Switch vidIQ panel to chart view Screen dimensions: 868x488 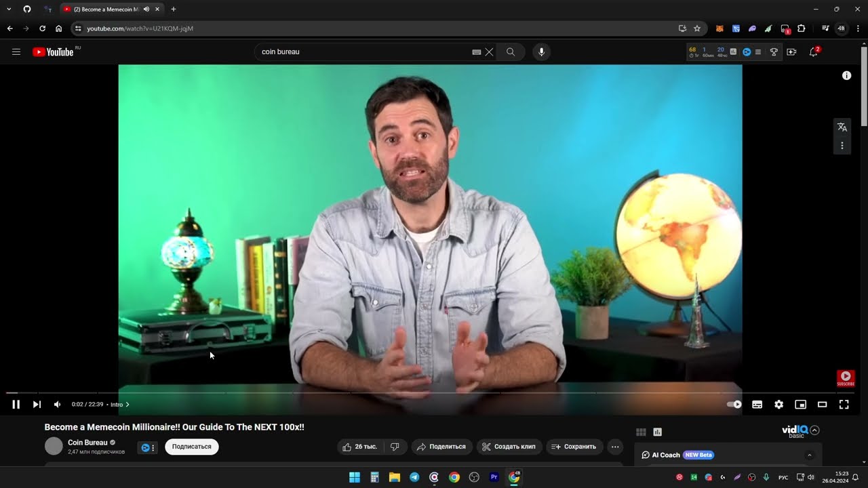[657, 432]
